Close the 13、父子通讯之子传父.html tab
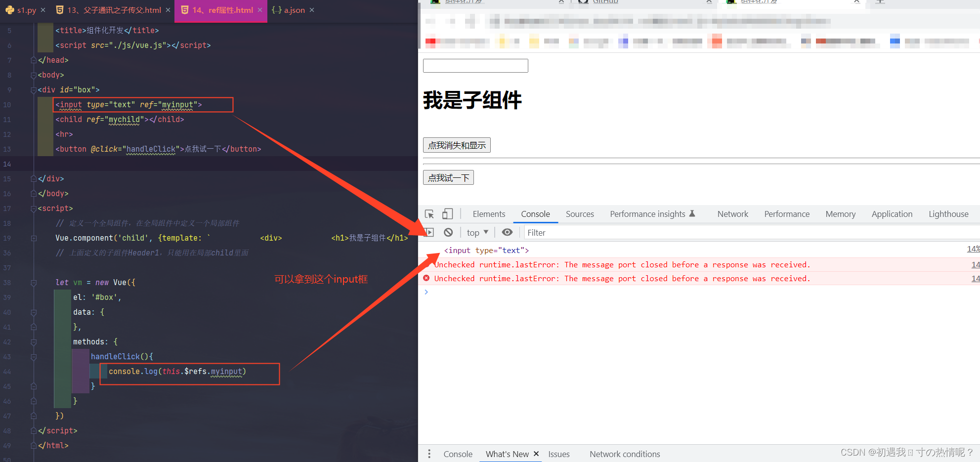Screen dimensions: 980x462 168,10
